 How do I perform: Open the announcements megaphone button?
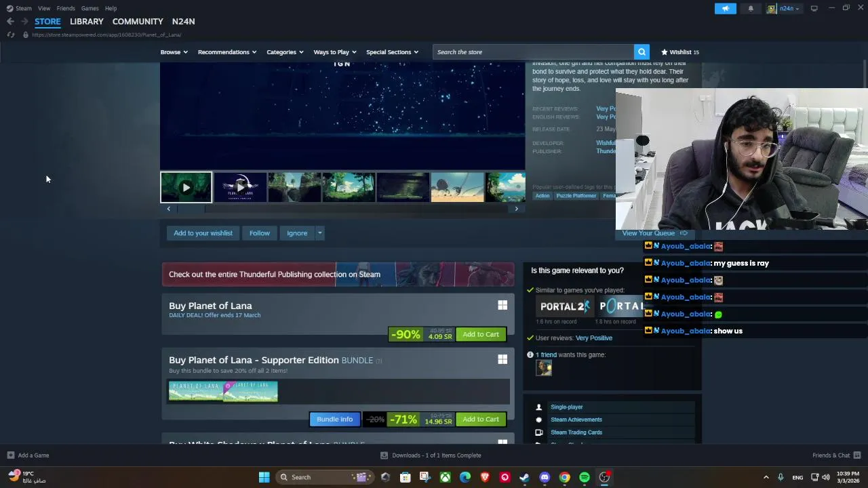click(725, 8)
